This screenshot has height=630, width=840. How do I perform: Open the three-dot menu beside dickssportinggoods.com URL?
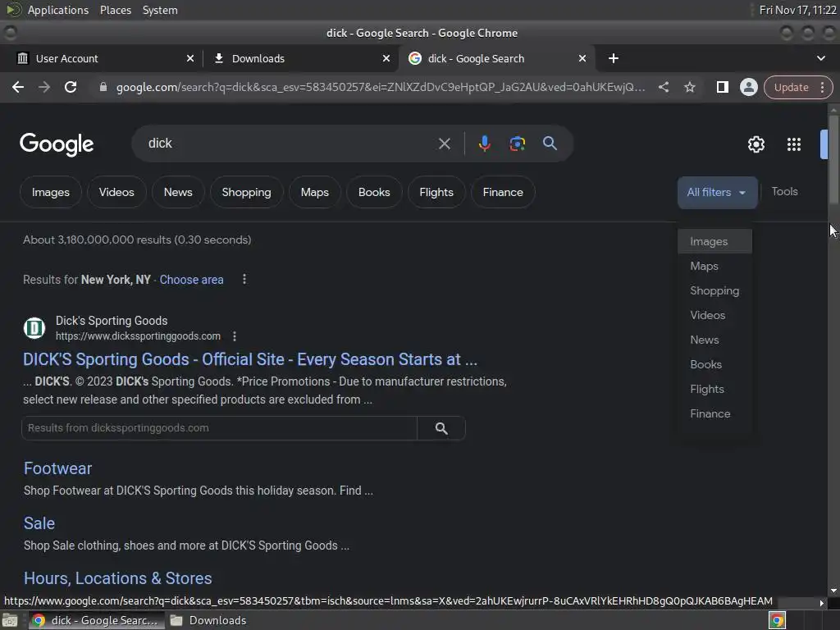[234, 336]
